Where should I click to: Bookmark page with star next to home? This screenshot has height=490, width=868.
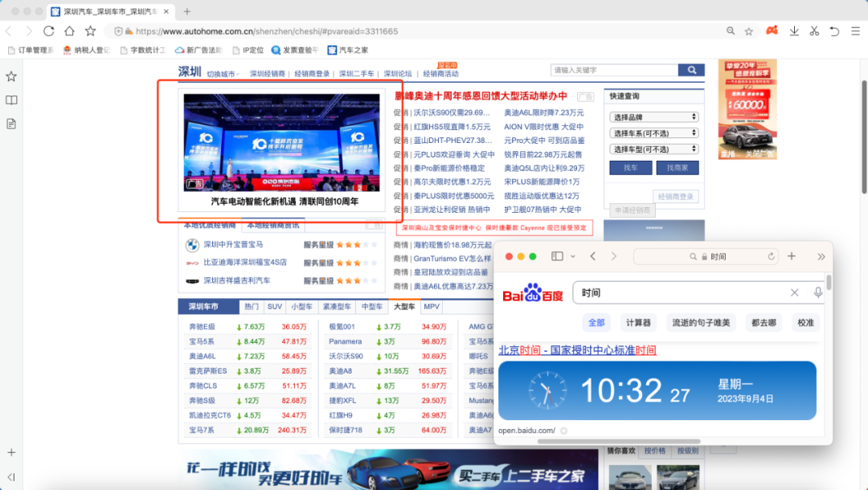click(90, 31)
